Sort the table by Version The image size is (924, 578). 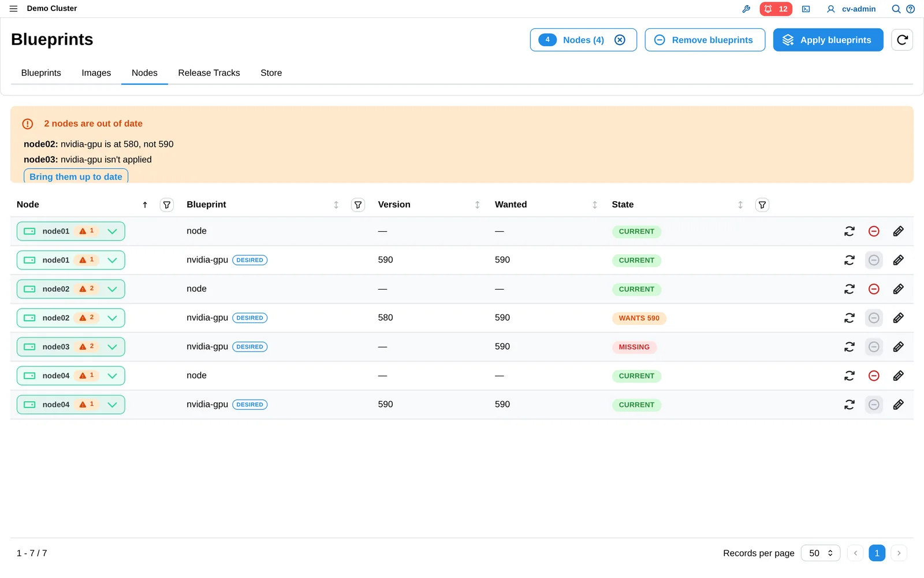click(478, 205)
